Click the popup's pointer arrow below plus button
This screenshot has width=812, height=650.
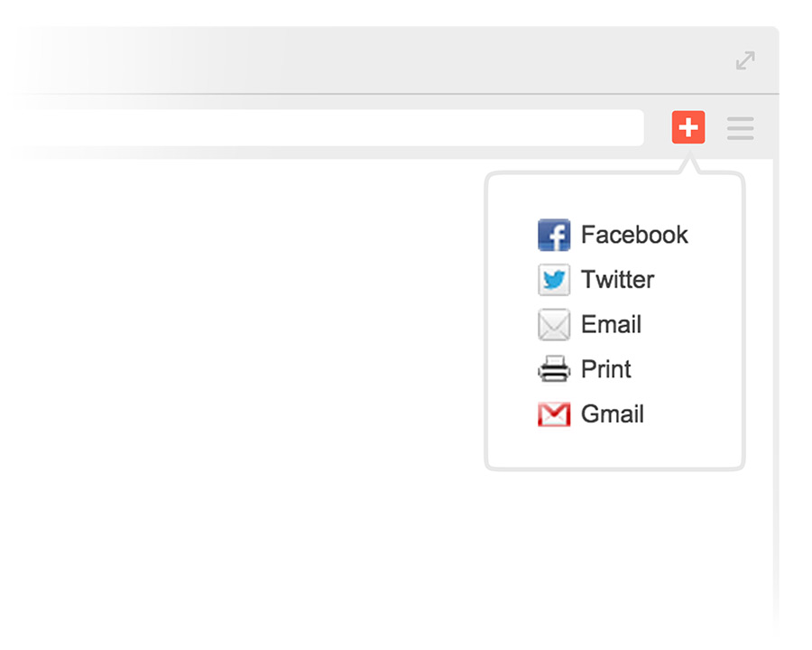click(689, 166)
